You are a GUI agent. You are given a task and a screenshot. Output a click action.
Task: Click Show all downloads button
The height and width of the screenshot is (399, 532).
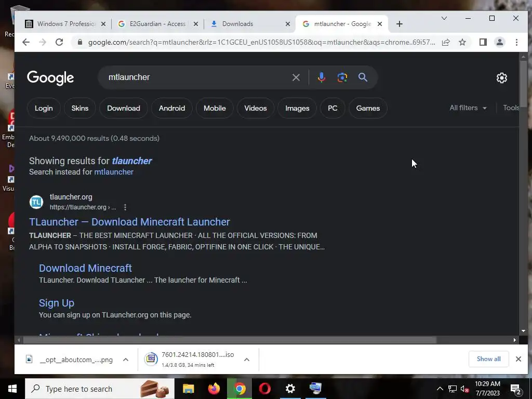click(x=488, y=359)
